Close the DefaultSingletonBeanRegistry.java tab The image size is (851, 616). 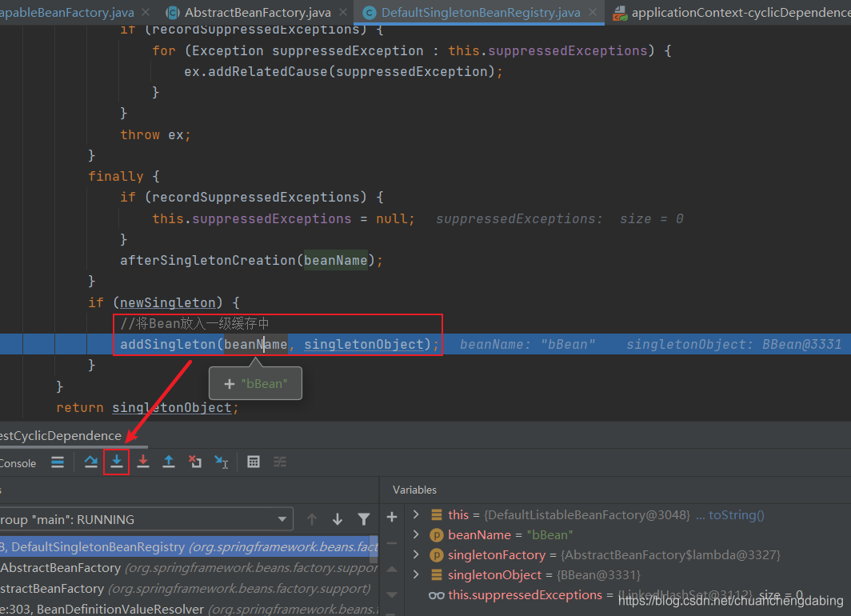coord(593,12)
